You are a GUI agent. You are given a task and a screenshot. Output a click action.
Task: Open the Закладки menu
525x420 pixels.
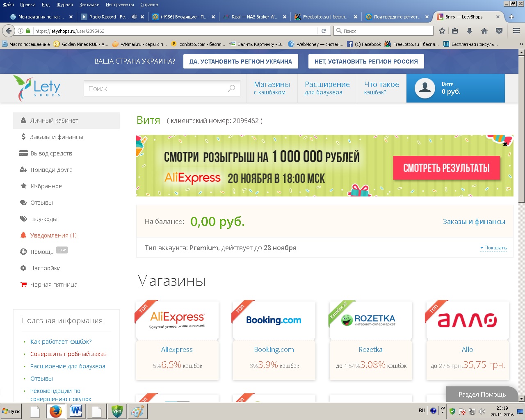pyautogui.click(x=89, y=5)
